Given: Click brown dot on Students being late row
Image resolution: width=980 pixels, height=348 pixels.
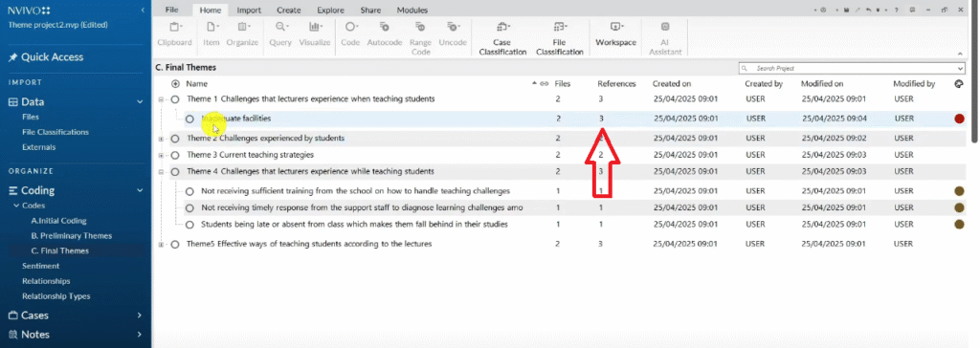Looking at the screenshot, I should point(959,225).
